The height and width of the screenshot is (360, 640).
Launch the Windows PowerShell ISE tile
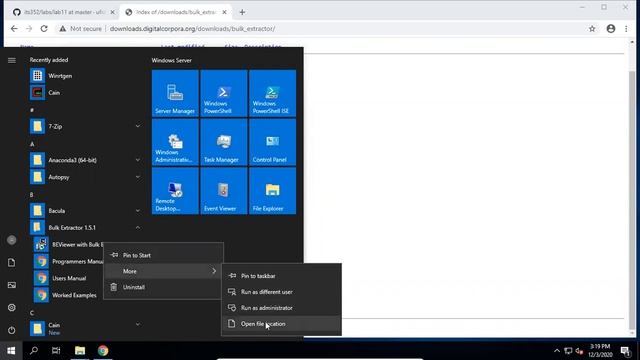(272, 93)
